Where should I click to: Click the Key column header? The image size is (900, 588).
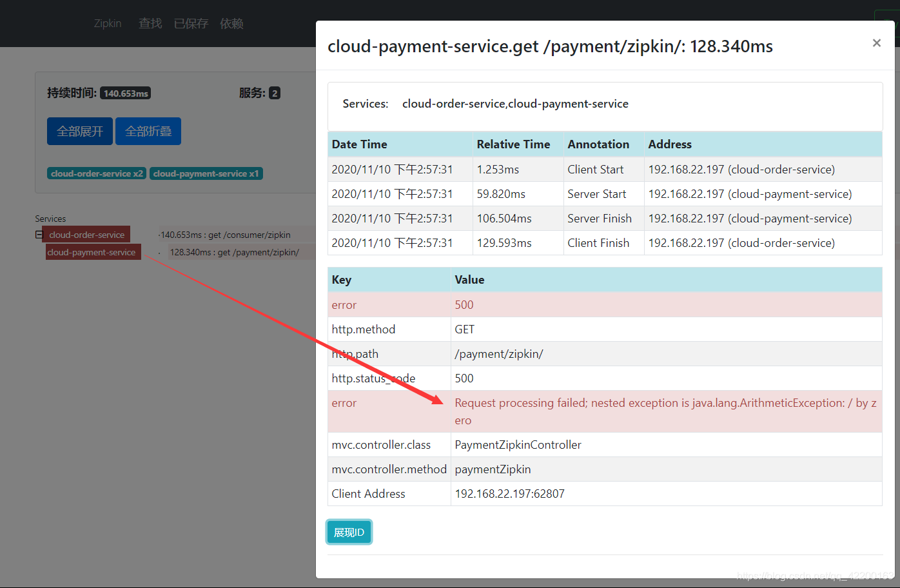click(389, 280)
